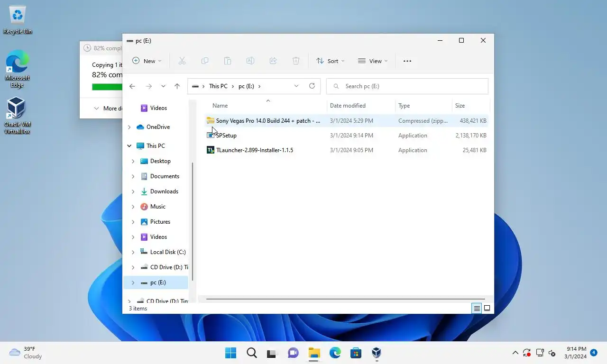
Task: Click the 3/1/2024 9:05 PM date cell
Action: 351,150
